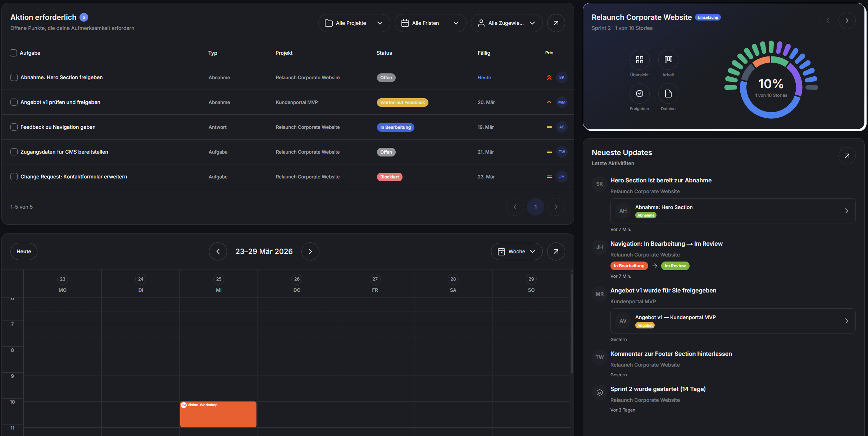Click the Heute calendar button
Viewport: 868px width, 436px height.
point(24,251)
